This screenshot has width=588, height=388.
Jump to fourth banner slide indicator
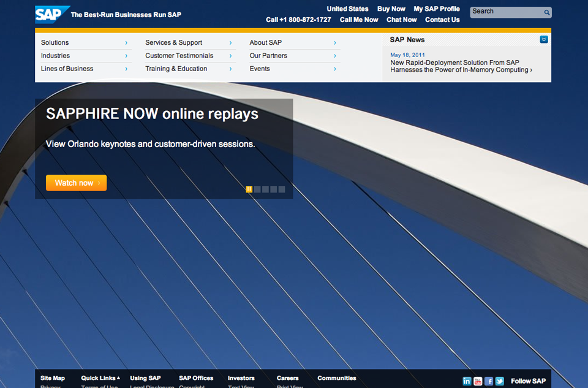[x=274, y=189]
